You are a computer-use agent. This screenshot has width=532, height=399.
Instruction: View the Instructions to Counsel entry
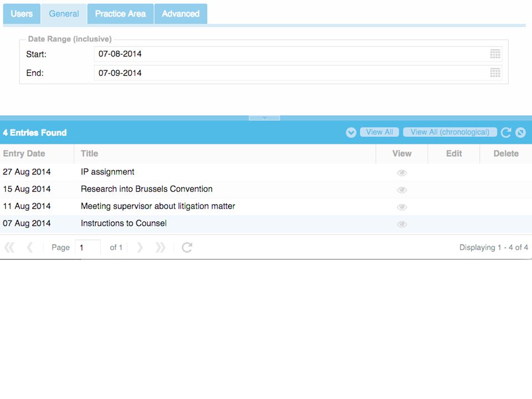pos(402,224)
